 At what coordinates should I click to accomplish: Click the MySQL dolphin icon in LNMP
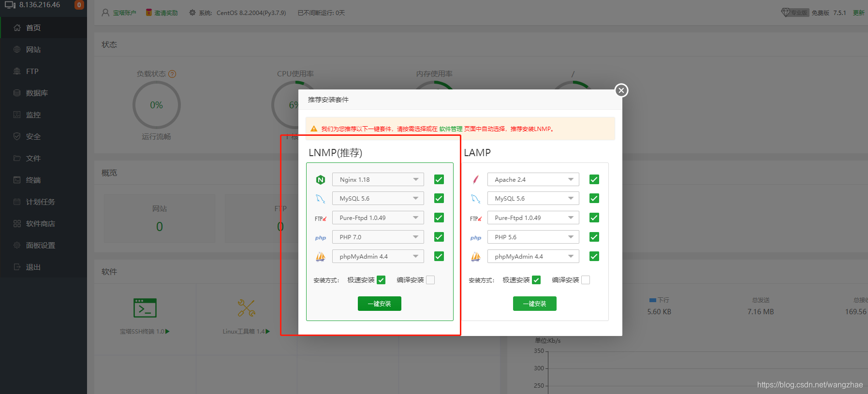click(x=321, y=199)
